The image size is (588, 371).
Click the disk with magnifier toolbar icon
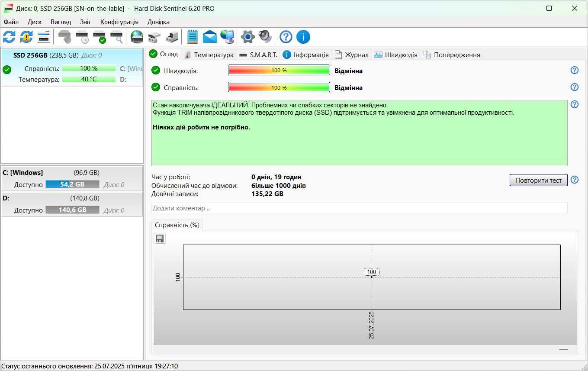point(117,37)
